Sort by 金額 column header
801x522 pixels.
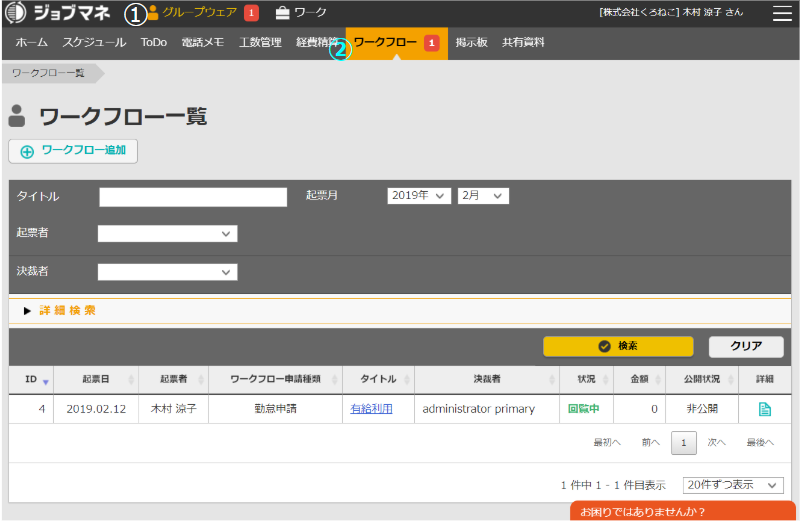[x=640, y=379]
